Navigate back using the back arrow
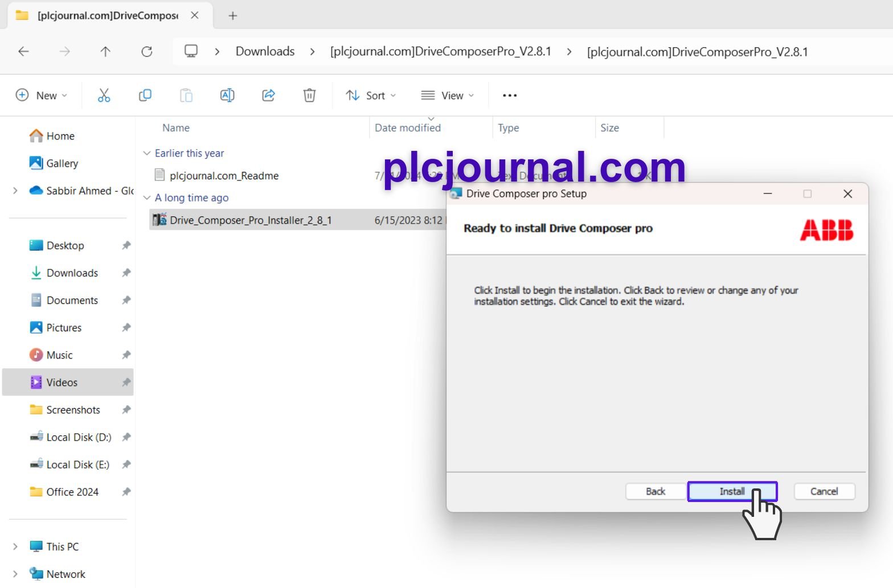Viewport: 893px width, 588px height. [x=23, y=52]
